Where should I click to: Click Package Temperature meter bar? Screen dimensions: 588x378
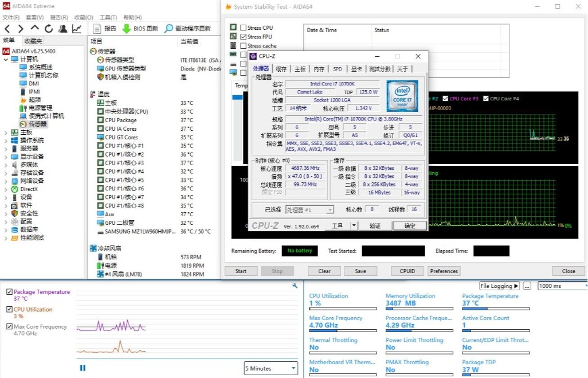point(496,309)
